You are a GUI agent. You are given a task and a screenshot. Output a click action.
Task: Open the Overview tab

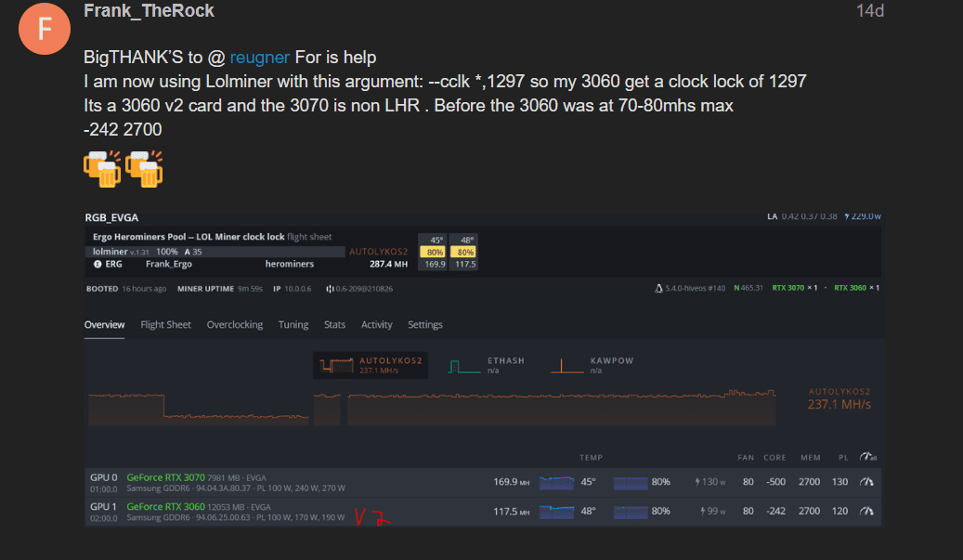104,324
